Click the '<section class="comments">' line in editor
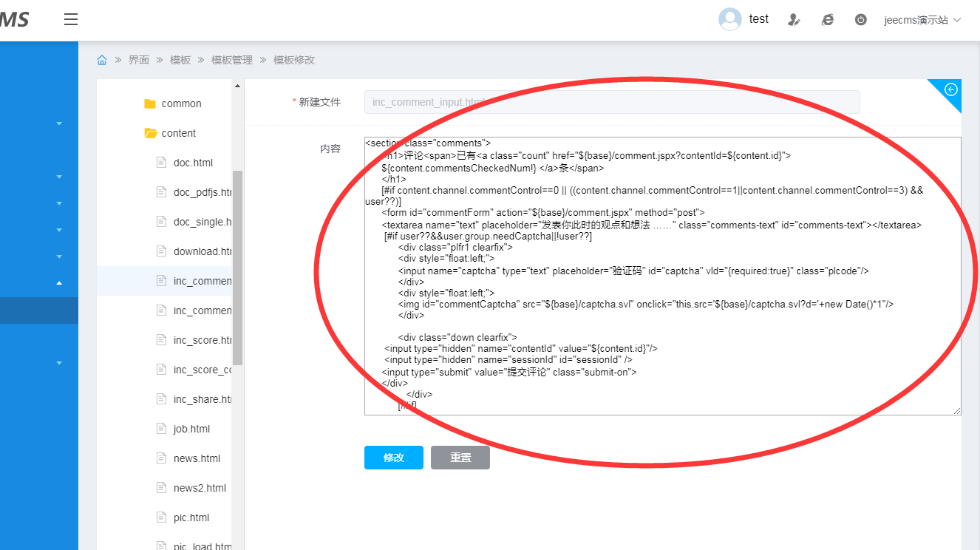The width and height of the screenshot is (980, 550). point(429,143)
